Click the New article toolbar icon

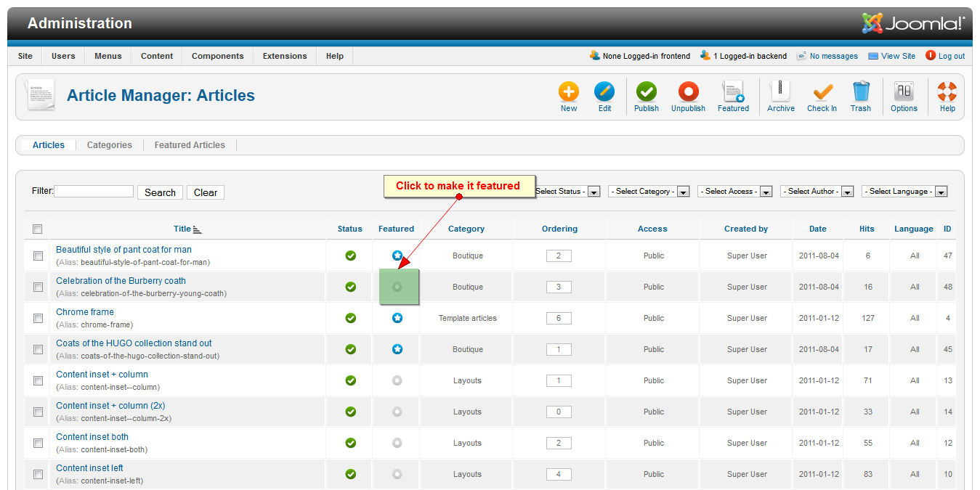click(x=569, y=91)
